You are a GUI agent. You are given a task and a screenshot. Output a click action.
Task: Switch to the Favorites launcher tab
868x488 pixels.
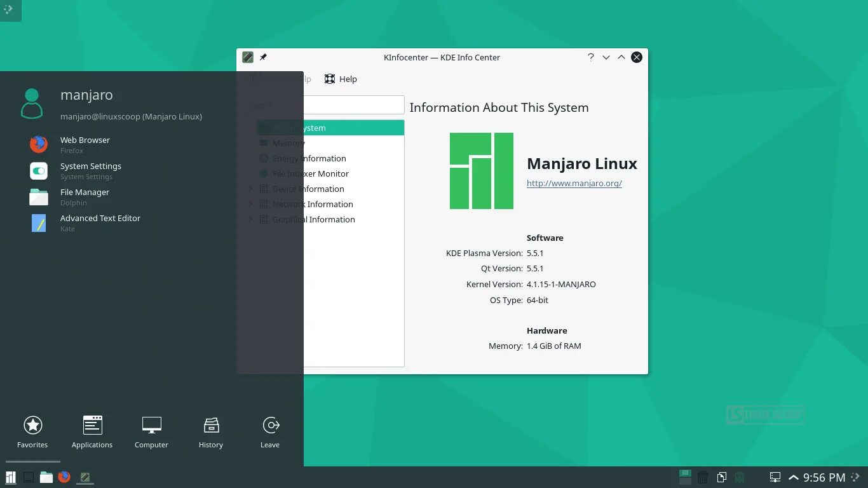pyautogui.click(x=32, y=432)
